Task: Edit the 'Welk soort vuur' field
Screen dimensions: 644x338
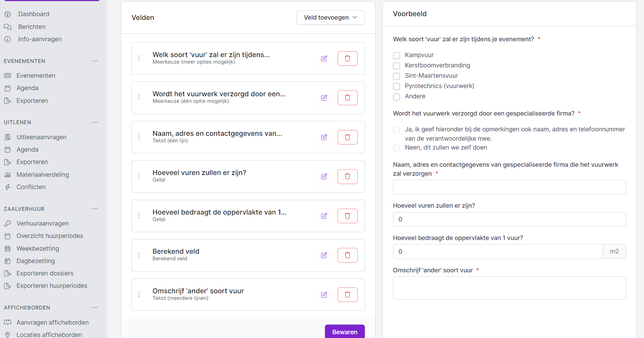Action: (x=324, y=58)
